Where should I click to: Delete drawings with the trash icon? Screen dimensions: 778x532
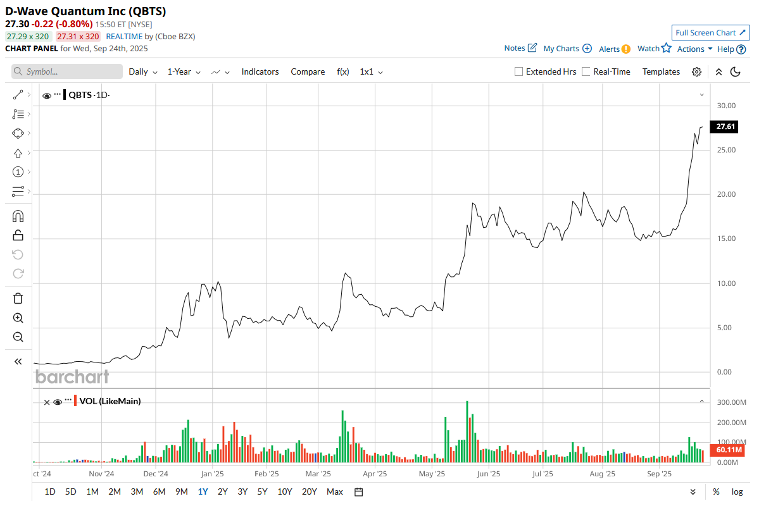pos(18,299)
